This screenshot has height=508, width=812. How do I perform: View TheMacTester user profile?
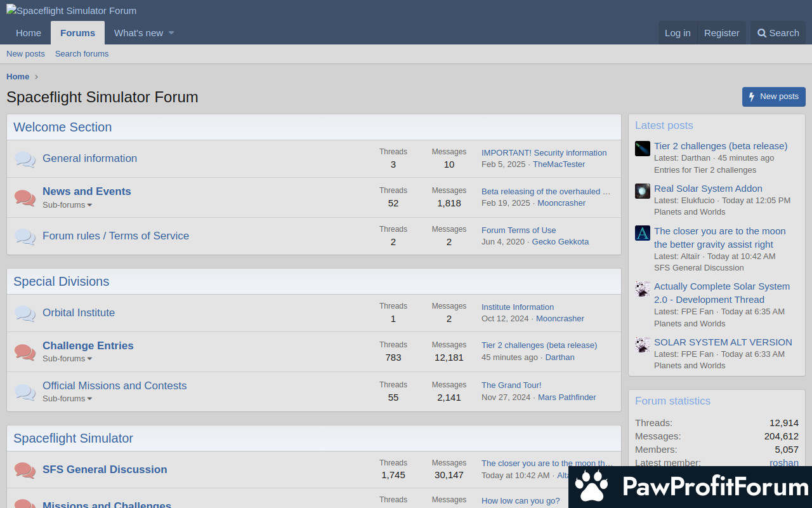pyautogui.click(x=559, y=164)
